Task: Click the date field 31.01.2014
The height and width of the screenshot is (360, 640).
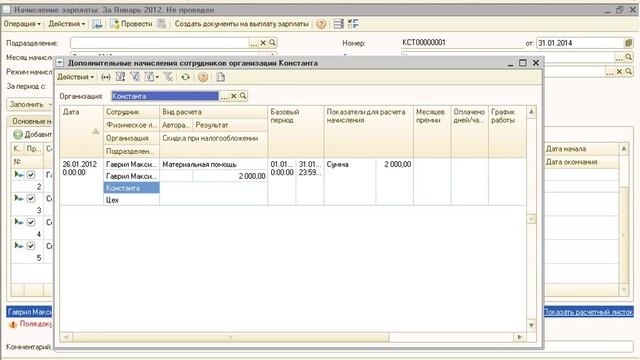Action: tap(580, 43)
